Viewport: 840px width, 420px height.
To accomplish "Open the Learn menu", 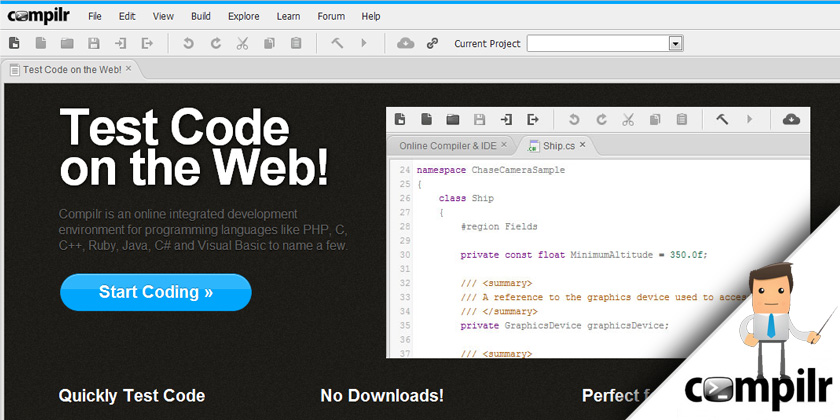I will point(288,16).
